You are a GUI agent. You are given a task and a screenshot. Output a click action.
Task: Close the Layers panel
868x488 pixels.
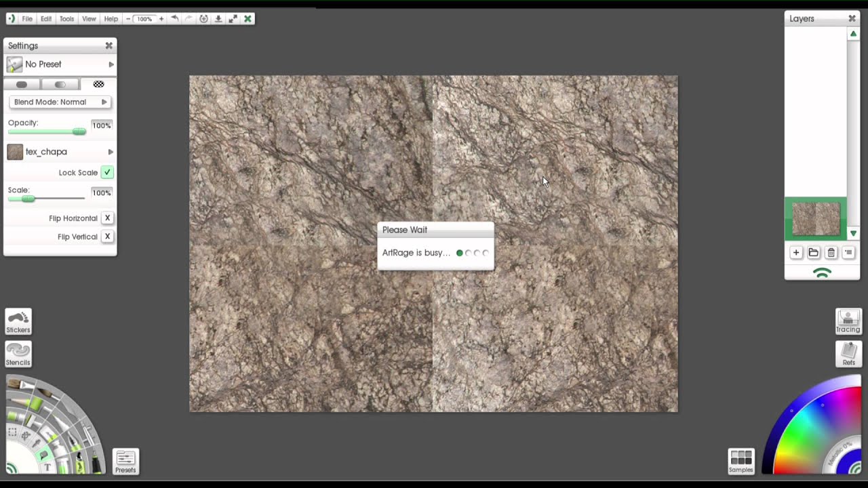point(852,18)
